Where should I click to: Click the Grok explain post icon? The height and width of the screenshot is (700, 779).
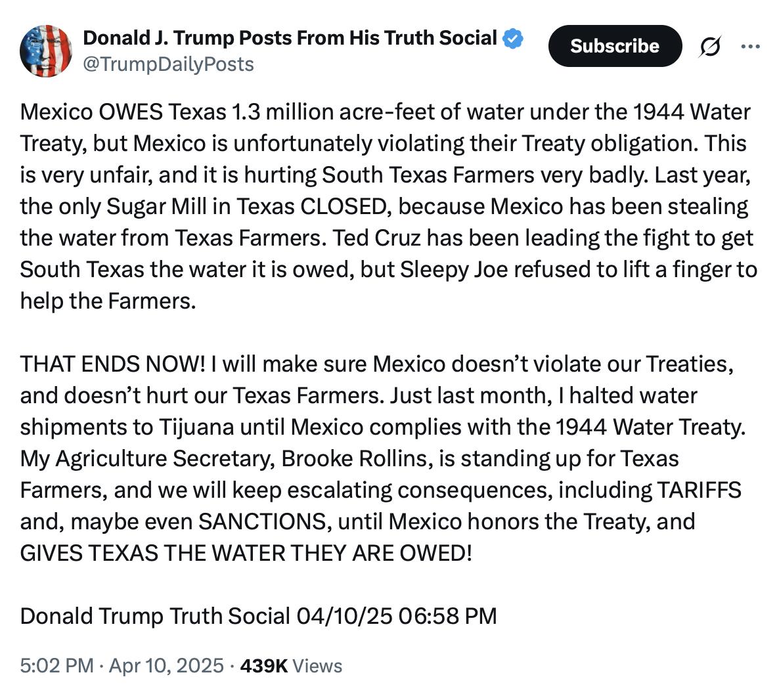(710, 47)
